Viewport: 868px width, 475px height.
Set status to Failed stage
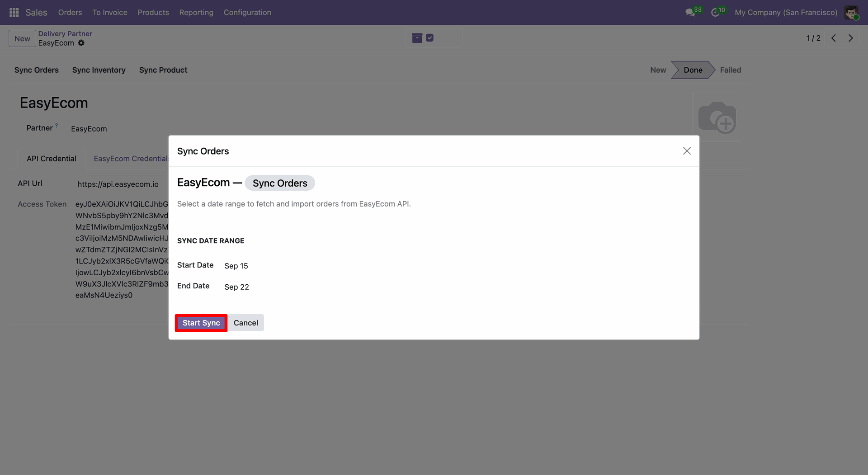tap(731, 70)
